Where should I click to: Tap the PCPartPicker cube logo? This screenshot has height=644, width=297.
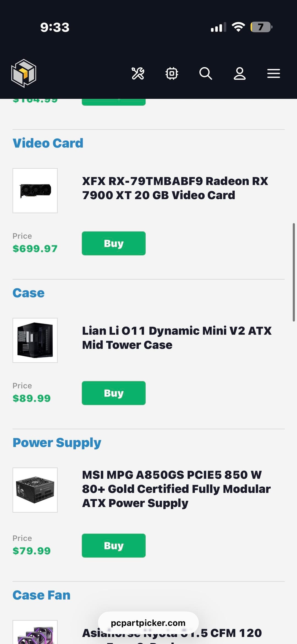coord(24,73)
